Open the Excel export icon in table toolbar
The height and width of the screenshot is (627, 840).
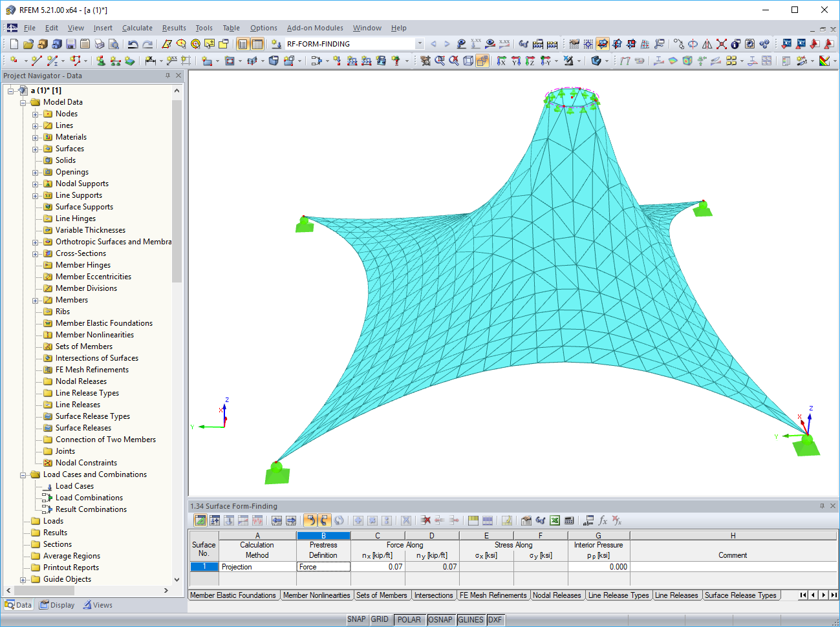(555, 520)
